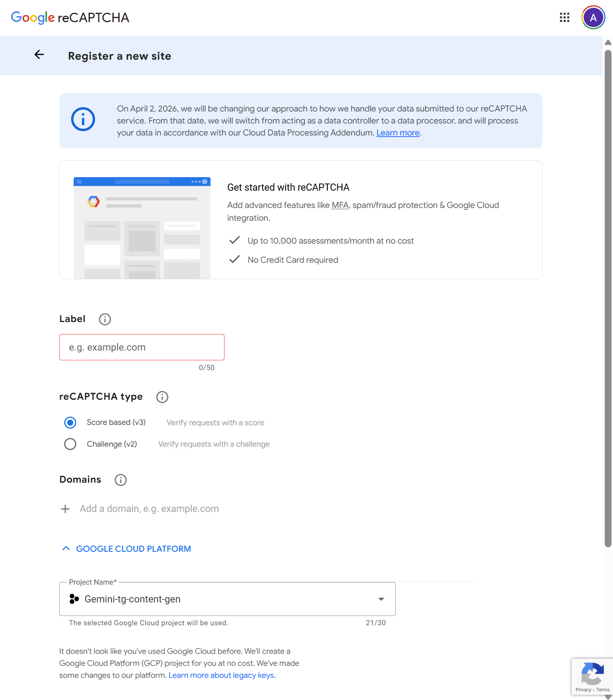The width and height of the screenshot is (613, 700).
Task: Click the Privacy link in badge
Action: (583, 690)
